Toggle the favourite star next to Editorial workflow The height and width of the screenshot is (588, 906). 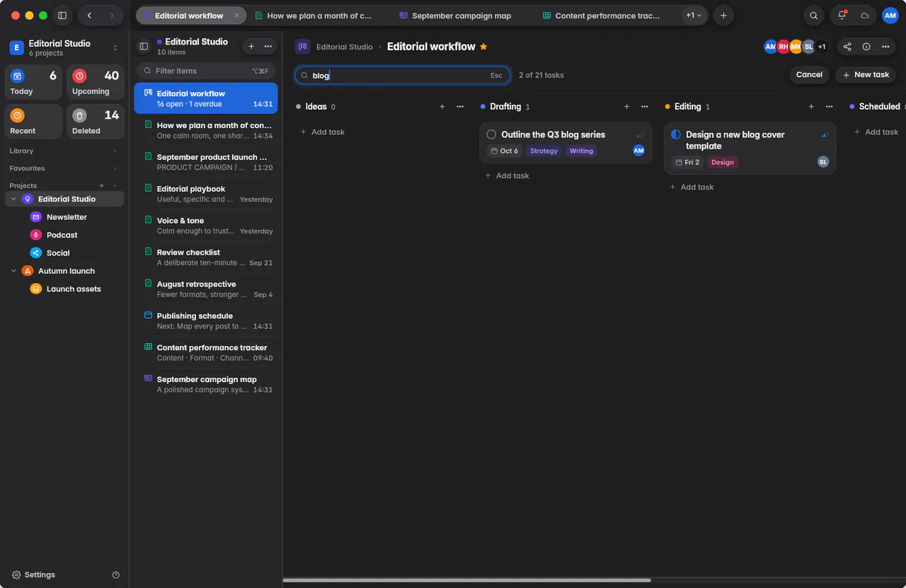tap(483, 47)
